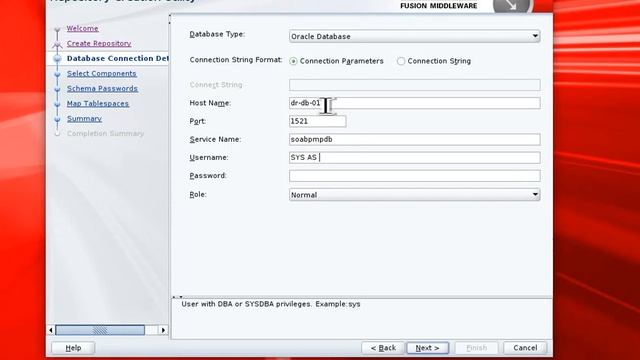Proceed with the Next button
This screenshot has height=360, width=640.
(x=427, y=348)
